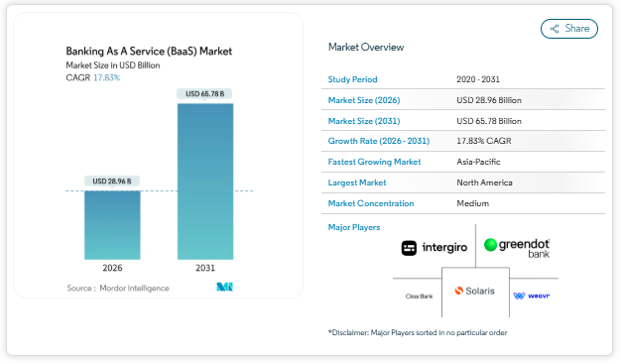Viewport: 621px width, 364px height.
Task: Click the Major Players disclaimer text
Action: [x=418, y=332]
